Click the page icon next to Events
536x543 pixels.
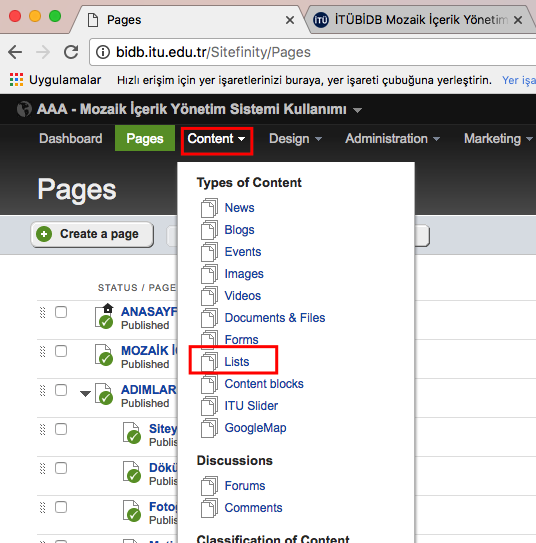[x=209, y=252]
